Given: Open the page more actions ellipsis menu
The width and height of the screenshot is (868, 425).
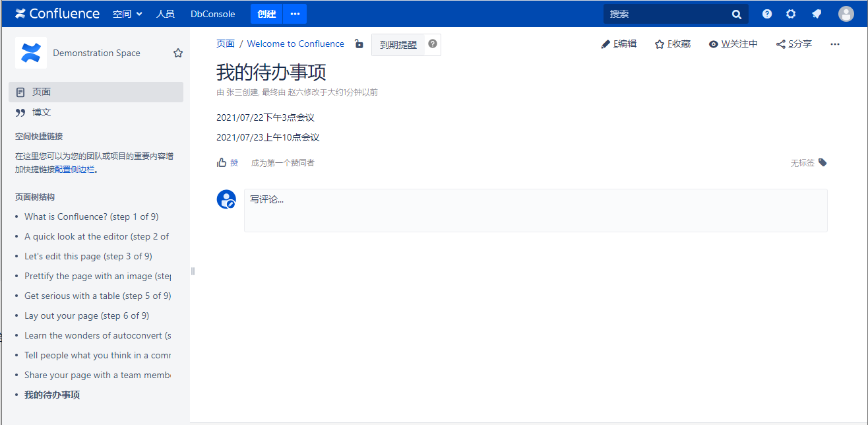Looking at the screenshot, I should (835, 44).
